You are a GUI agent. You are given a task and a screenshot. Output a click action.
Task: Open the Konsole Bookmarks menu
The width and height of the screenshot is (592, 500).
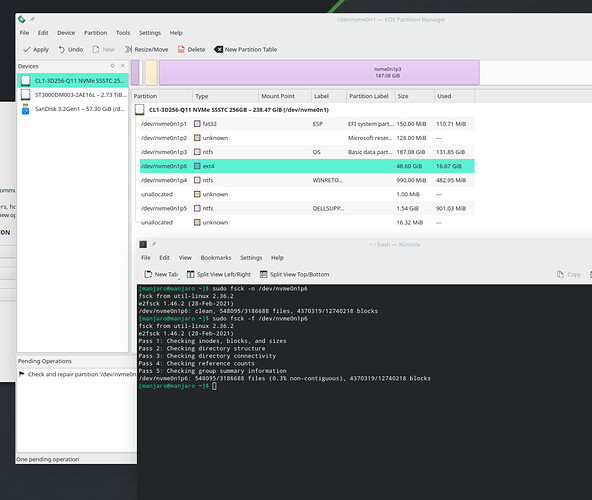tap(216, 258)
